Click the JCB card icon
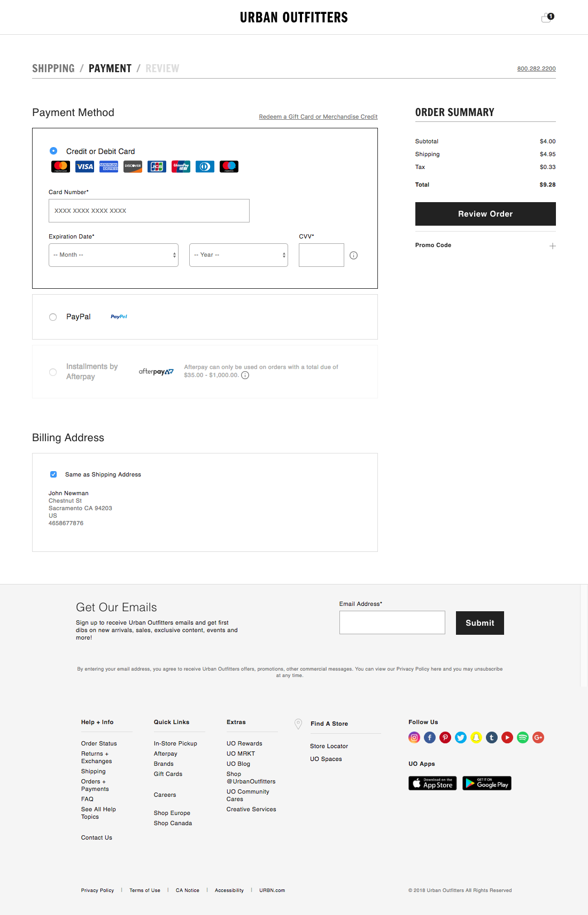Viewport: 588px width, 915px height. [157, 166]
